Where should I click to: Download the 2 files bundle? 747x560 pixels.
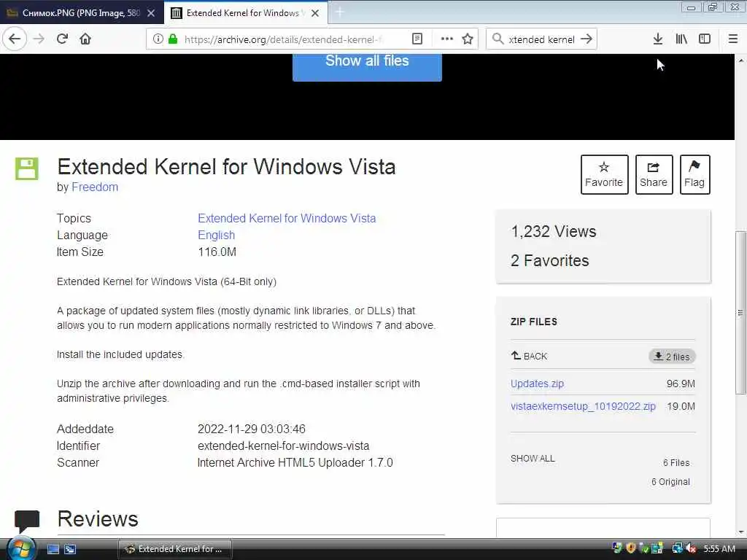click(672, 357)
